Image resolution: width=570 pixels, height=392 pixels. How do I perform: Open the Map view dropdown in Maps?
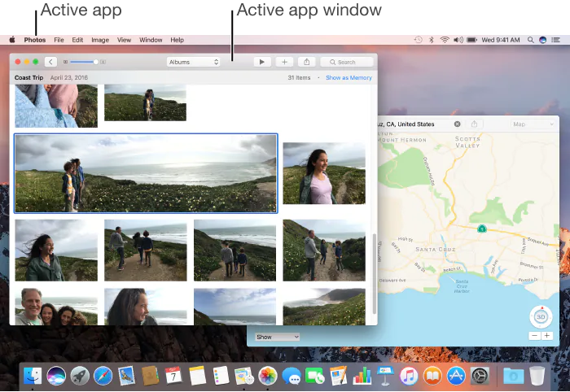tap(533, 124)
